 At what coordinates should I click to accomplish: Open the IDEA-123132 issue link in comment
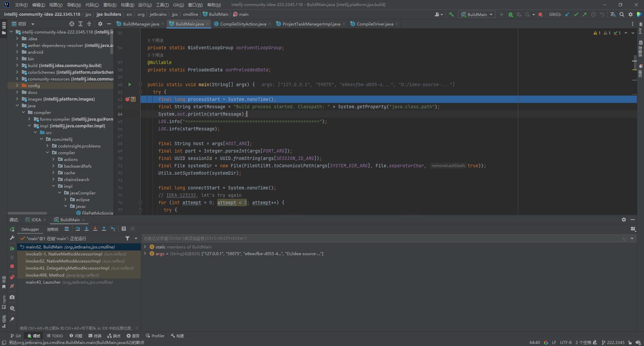(x=181, y=195)
